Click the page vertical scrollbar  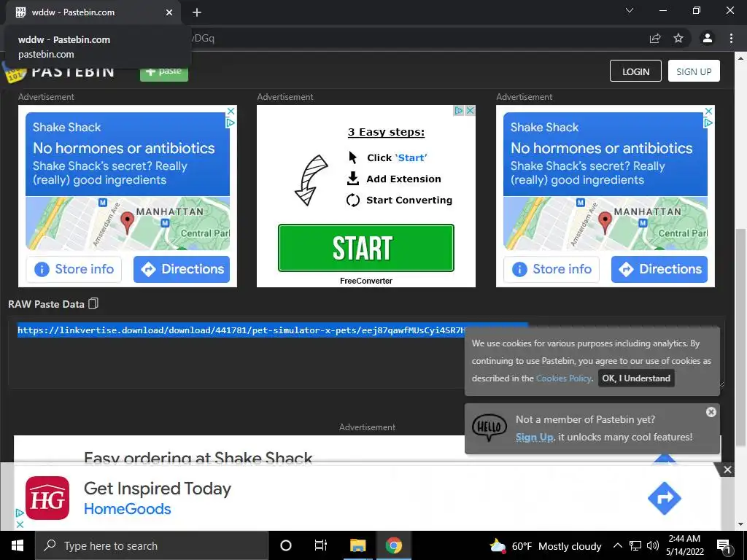coord(740,337)
